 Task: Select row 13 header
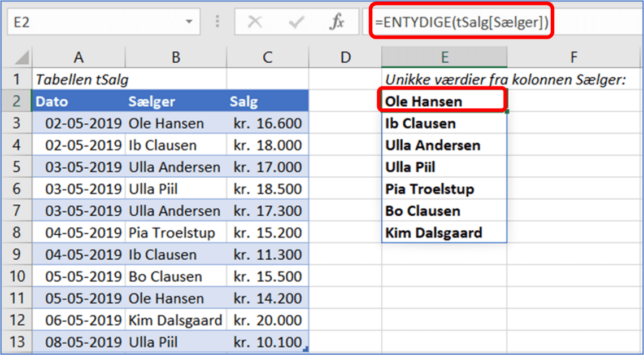(x=17, y=342)
